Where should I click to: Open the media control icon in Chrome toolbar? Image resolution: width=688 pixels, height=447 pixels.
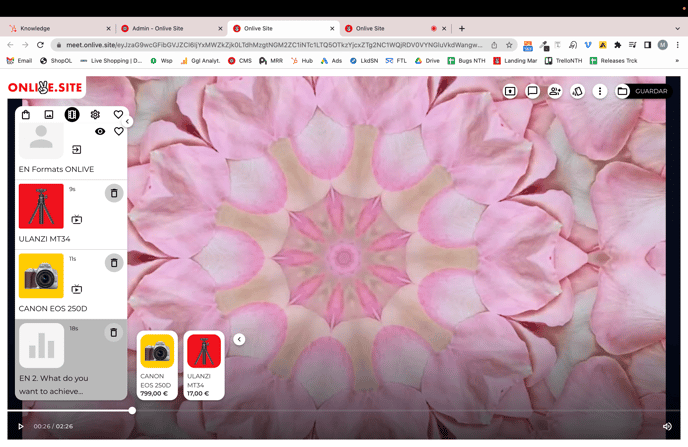632,45
